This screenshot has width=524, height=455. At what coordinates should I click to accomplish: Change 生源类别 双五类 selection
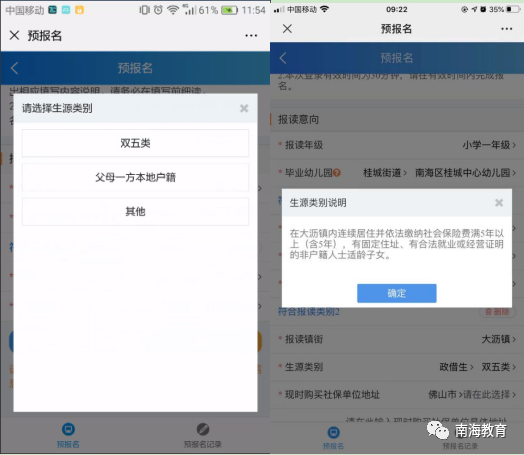pos(499,367)
